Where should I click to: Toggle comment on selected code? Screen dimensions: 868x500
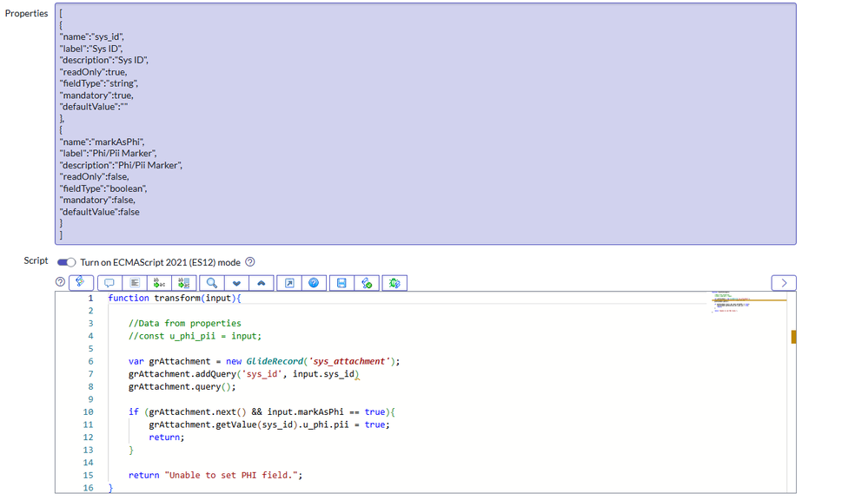[109, 283]
